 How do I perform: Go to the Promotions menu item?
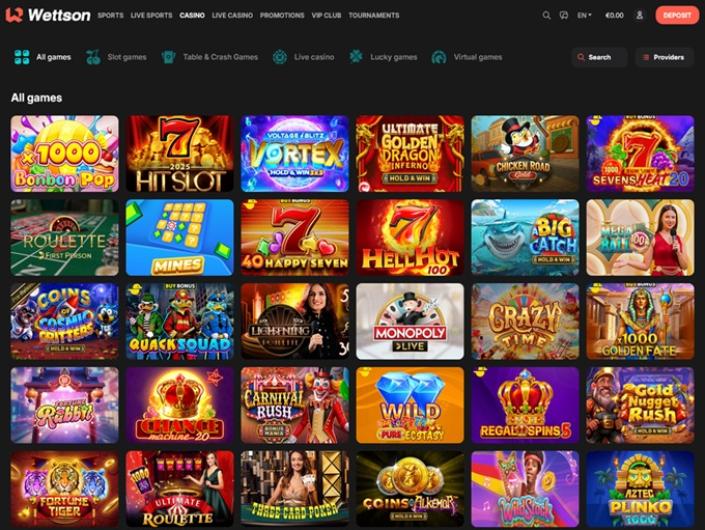coord(282,15)
